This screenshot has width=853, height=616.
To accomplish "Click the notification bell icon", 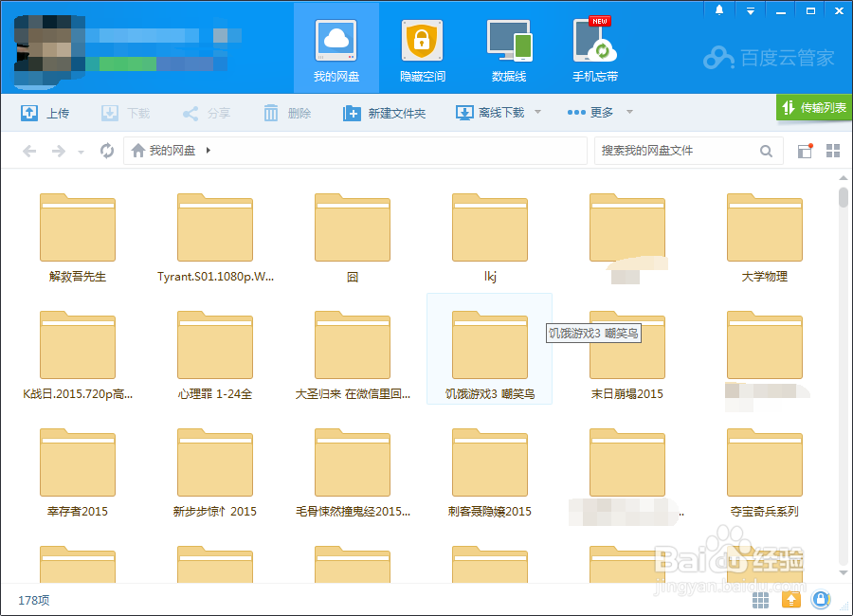I will click(717, 9).
